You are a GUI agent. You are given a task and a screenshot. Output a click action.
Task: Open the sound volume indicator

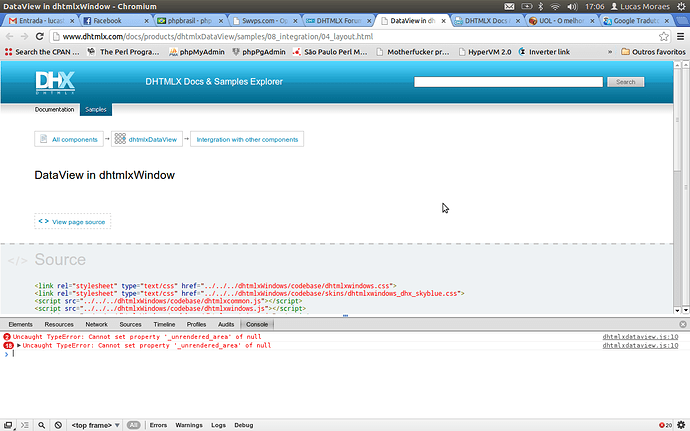click(x=572, y=6)
